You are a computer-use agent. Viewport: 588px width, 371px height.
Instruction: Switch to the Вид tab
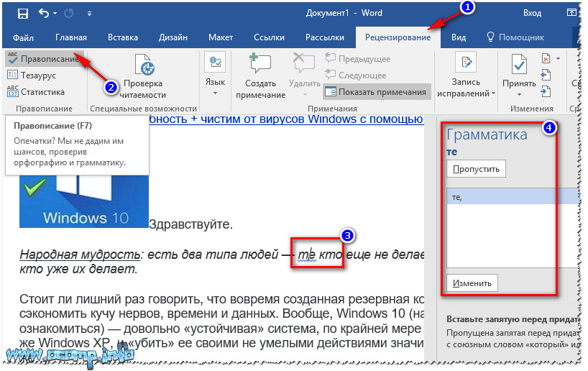click(x=458, y=37)
